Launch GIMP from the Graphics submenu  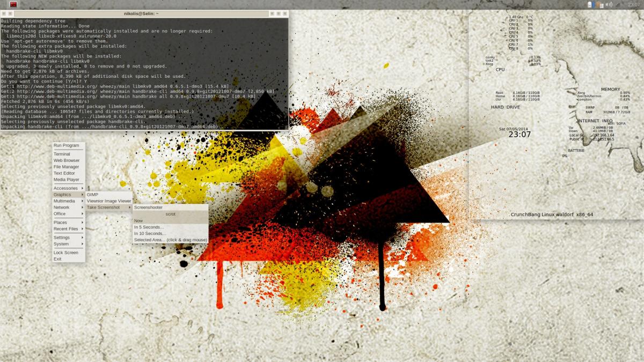pyautogui.click(x=109, y=195)
